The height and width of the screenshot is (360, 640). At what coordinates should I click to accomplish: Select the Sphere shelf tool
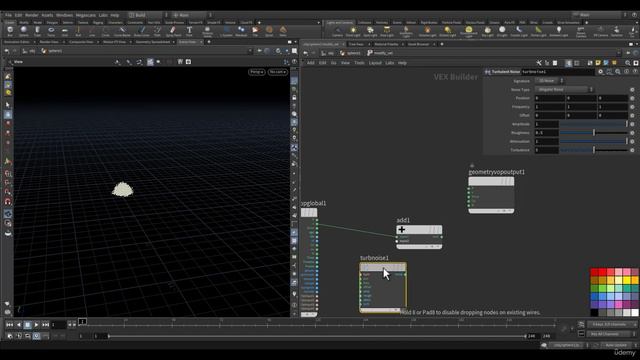(x=24, y=31)
